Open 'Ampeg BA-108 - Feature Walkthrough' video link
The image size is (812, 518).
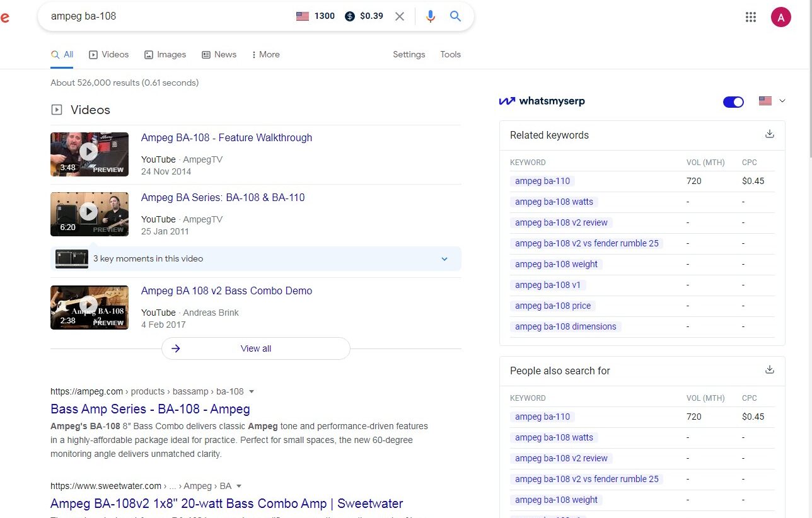click(x=226, y=137)
